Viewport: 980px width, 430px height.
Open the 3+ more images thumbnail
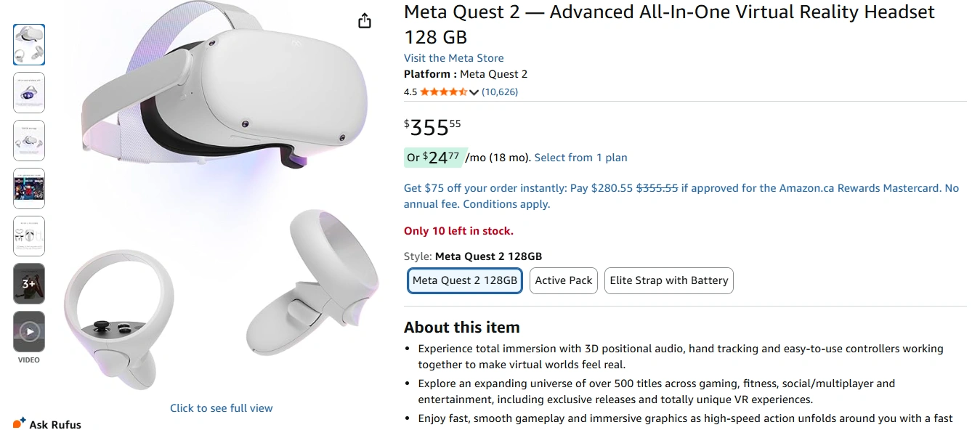[29, 284]
